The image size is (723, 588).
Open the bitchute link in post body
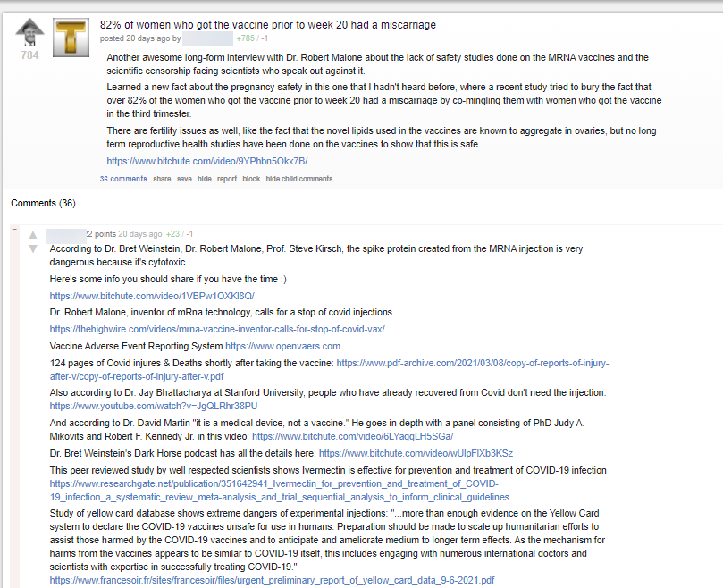click(206, 161)
